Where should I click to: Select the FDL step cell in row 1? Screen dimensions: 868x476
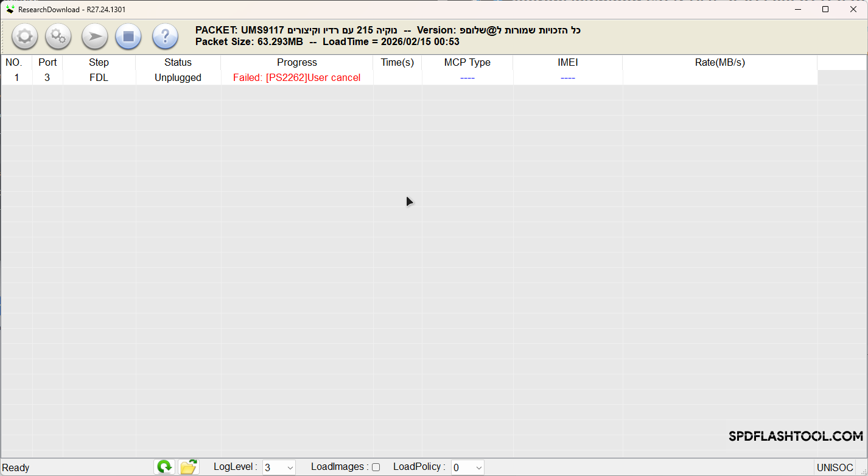tap(99, 77)
